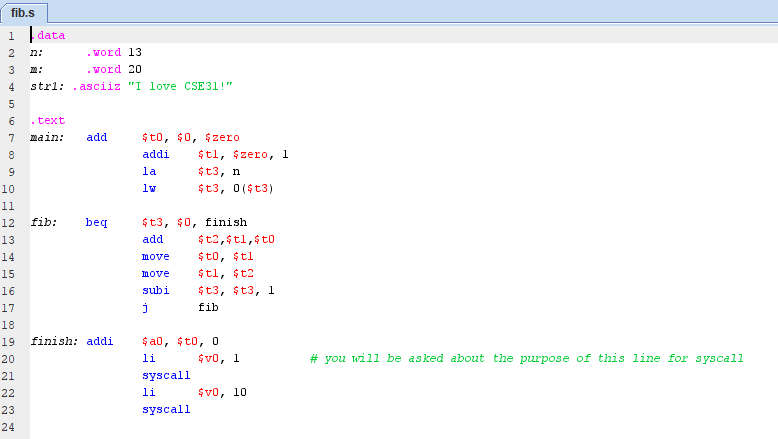Click the $a0 register on line 19
The width and height of the screenshot is (778, 439).
pos(152,341)
